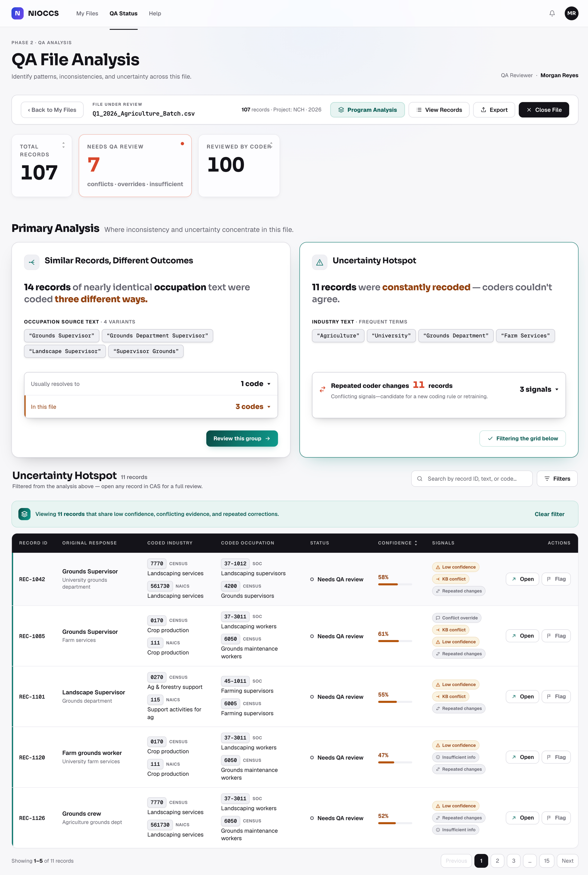Click the 61% confidence bar for REC-1085

point(395,641)
